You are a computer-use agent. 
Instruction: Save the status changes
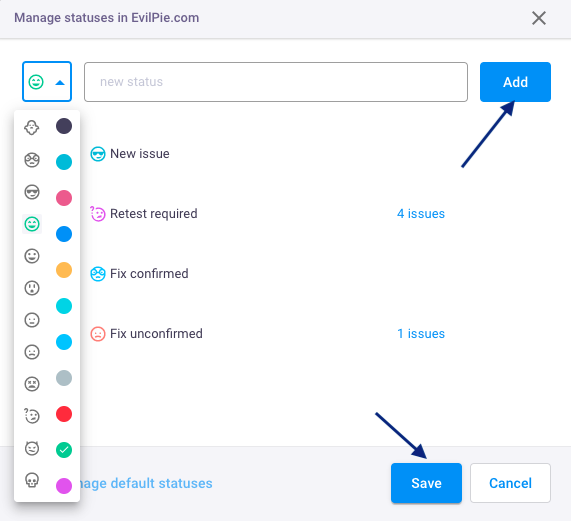pyautogui.click(x=426, y=483)
